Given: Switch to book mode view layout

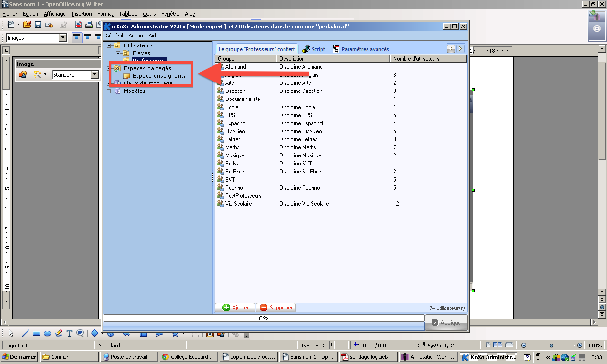Looking at the screenshot, I should [x=509, y=345].
